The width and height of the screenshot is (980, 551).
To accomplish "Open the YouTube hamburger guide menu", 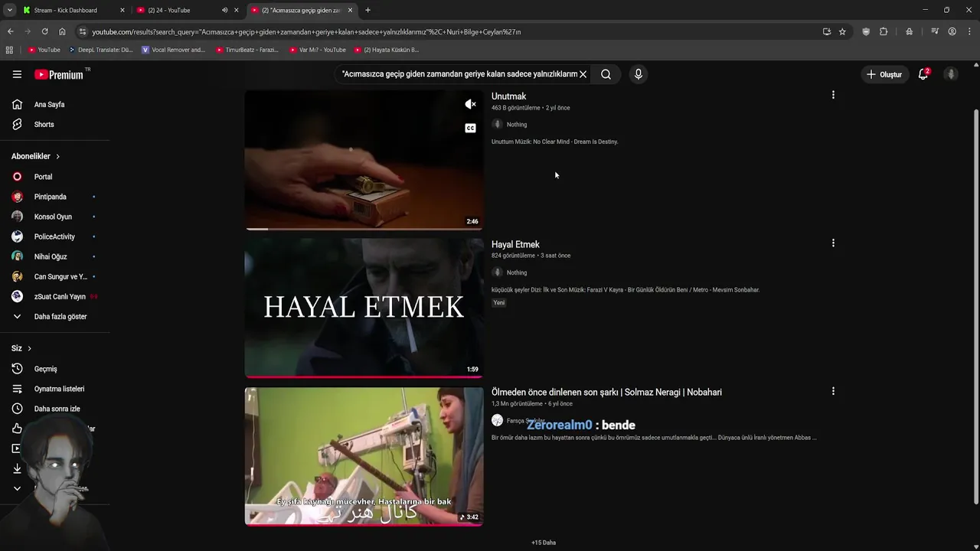I will [17, 74].
